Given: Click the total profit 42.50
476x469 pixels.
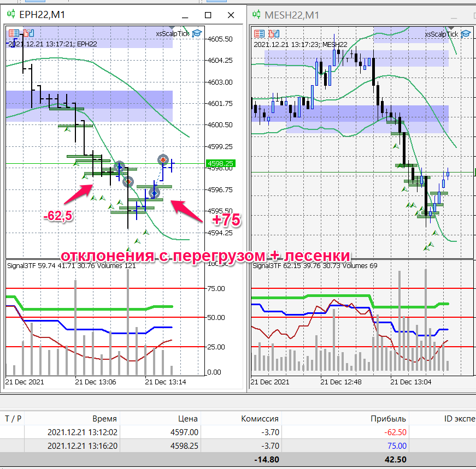Looking at the screenshot, I should coord(395,459).
